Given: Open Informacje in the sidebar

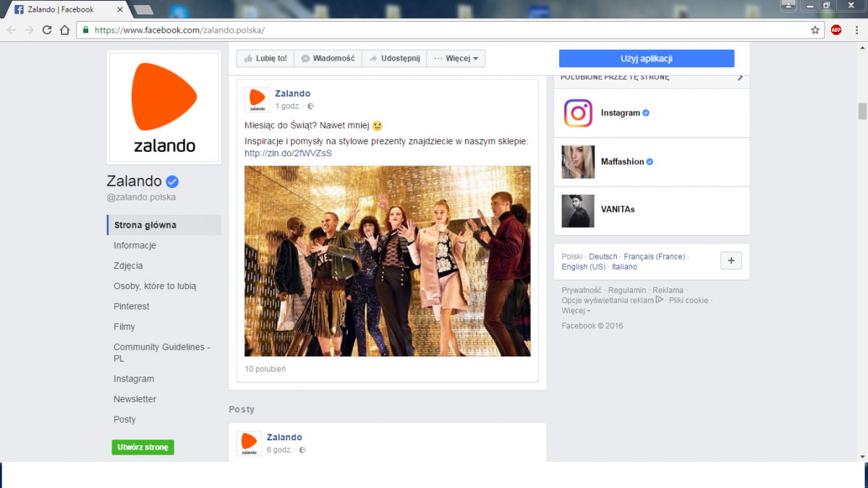Looking at the screenshot, I should (x=135, y=245).
